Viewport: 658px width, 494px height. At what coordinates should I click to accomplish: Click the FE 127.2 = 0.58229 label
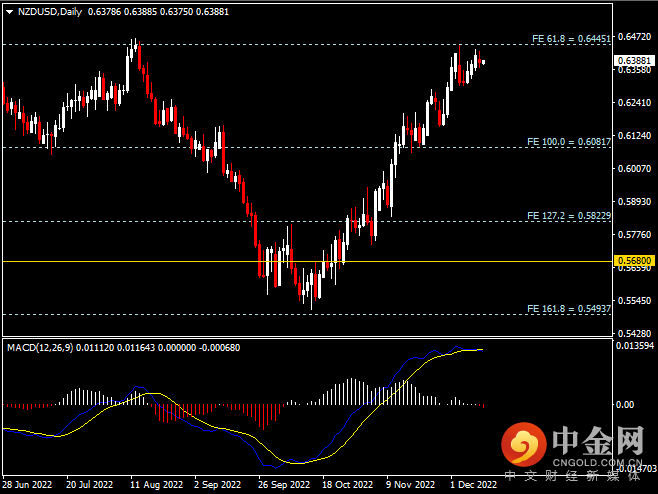570,216
